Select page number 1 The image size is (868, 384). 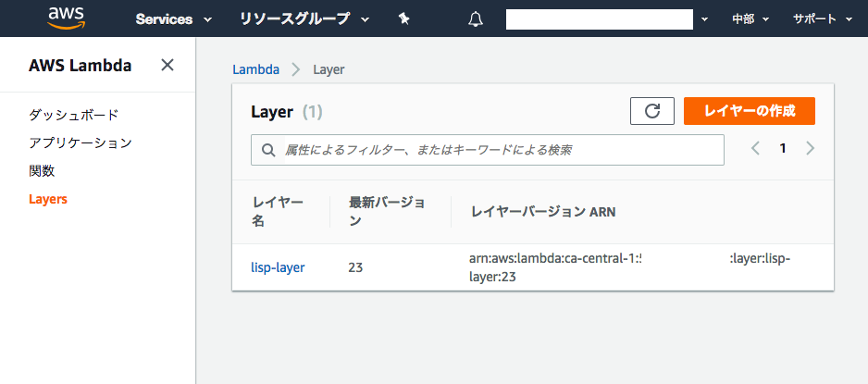[783, 148]
